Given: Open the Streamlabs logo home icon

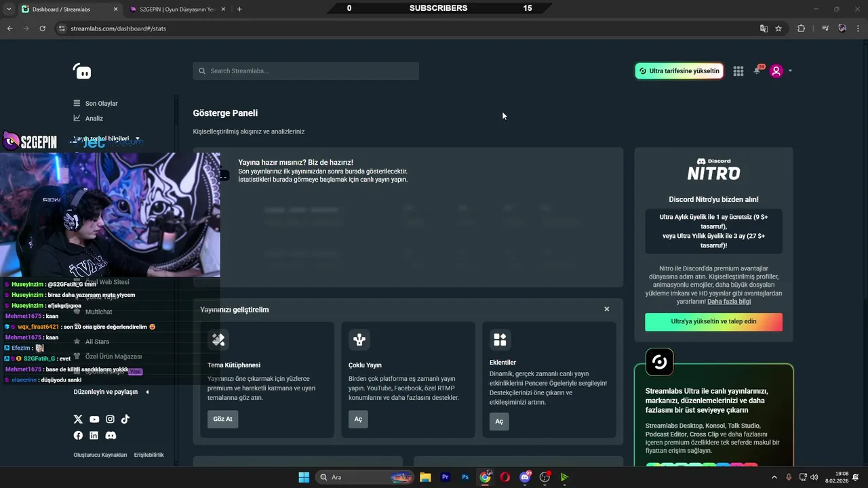Looking at the screenshot, I should pyautogui.click(x=82, y=71).
